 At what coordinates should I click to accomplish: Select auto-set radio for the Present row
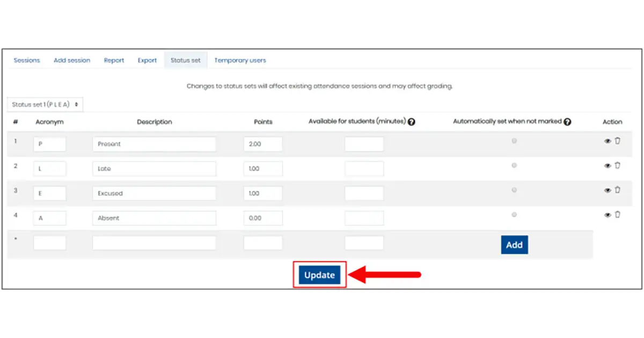[514, 141]
